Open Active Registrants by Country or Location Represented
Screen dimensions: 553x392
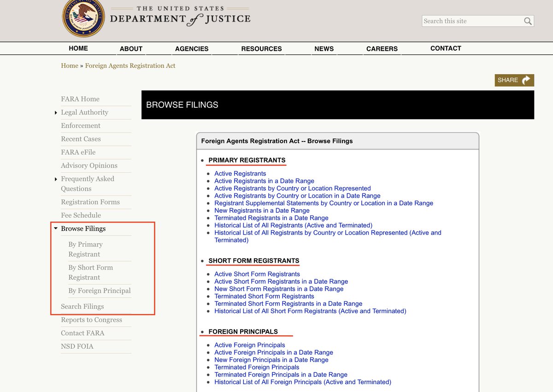[x=293, y=188]
